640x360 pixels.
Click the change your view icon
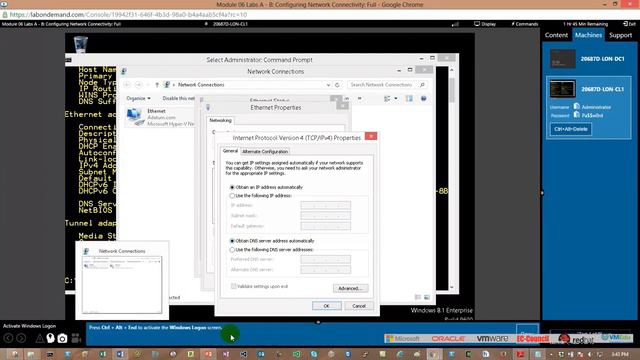click(387, 98)
